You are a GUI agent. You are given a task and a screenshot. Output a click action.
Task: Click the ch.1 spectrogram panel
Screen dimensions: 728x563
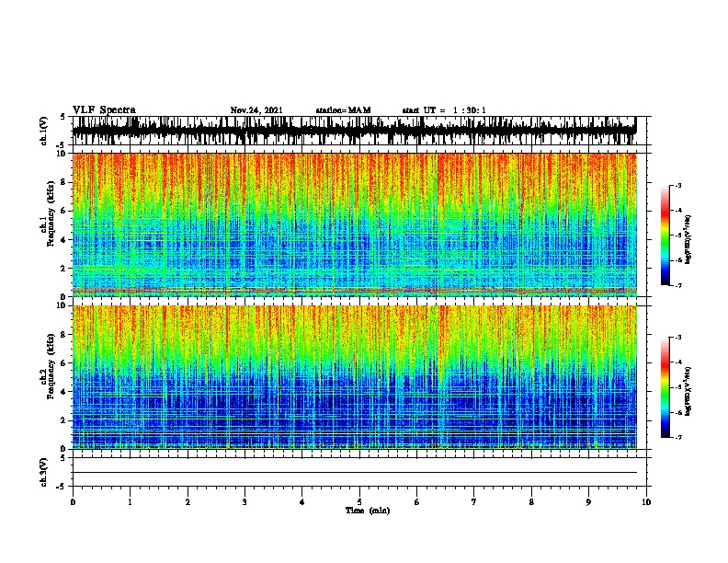tap(355, 224)
